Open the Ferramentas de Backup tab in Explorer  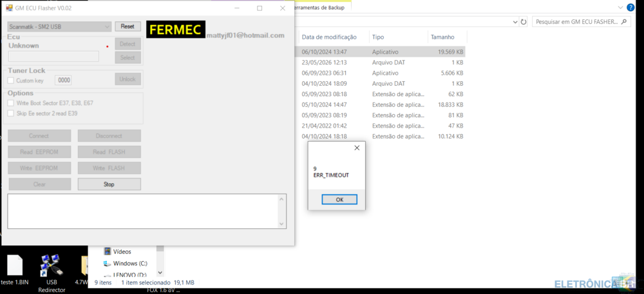point(318,7)
